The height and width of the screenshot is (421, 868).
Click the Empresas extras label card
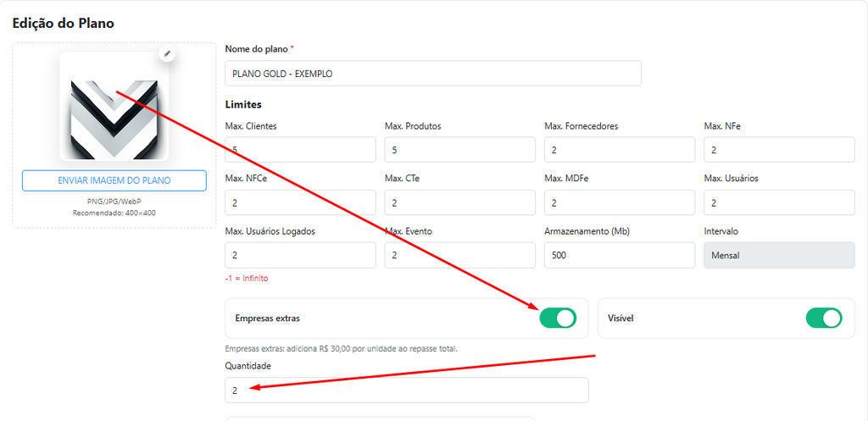pos(407,319)
